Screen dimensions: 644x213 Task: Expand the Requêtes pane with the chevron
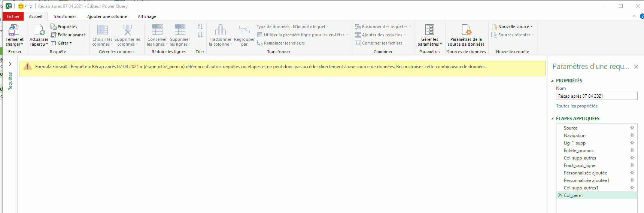pos(10,64)
